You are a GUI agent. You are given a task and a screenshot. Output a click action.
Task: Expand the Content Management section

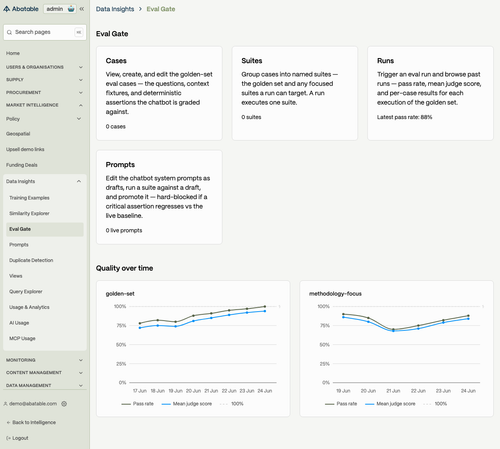point(45,373)
